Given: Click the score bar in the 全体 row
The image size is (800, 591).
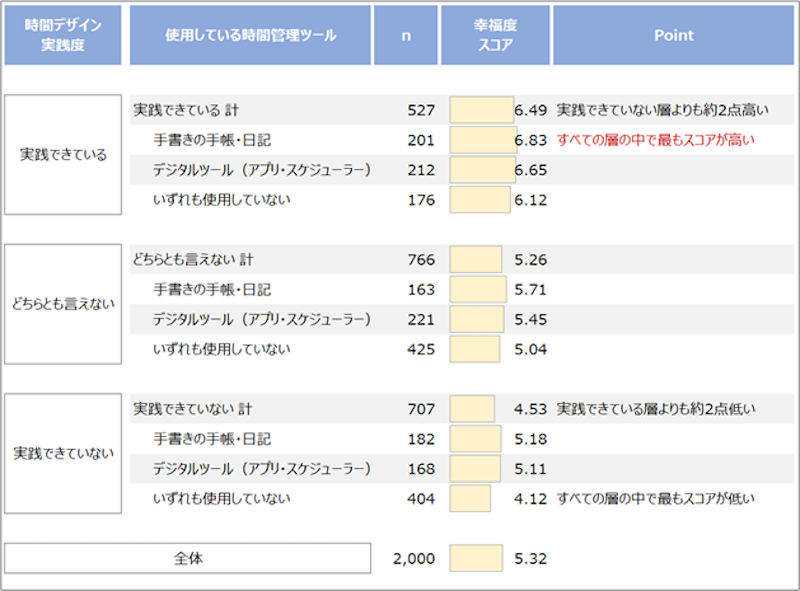Looking at the screenshot, I should click(x=476, y=558).
